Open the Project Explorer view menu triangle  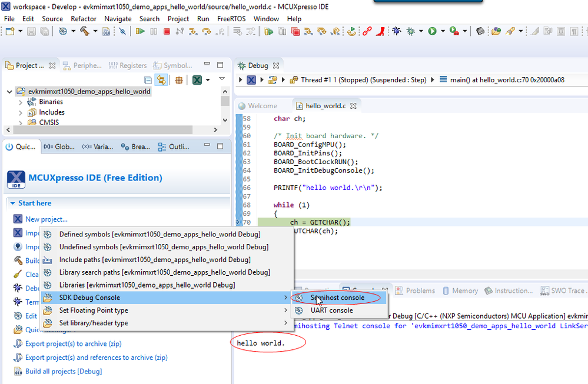[222, 79]
